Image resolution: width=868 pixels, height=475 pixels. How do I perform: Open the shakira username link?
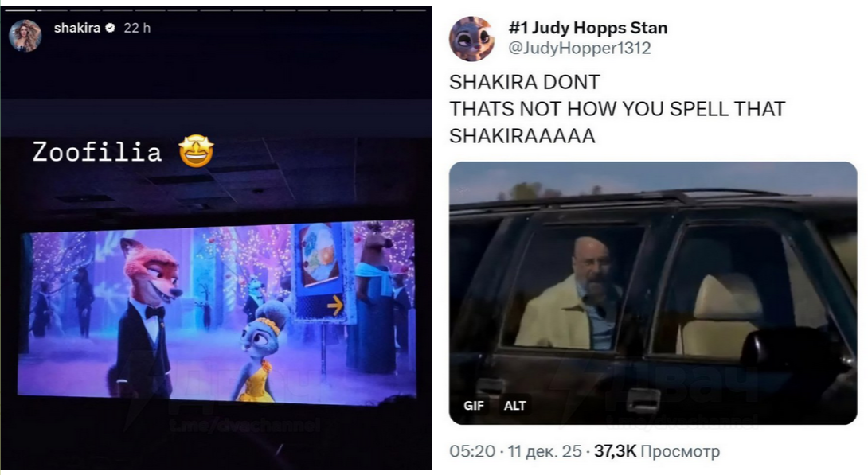77,28
